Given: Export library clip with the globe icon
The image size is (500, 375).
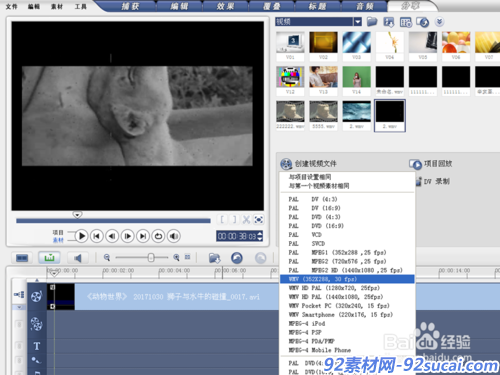Looking at the screenshot, I should tap(423, 22).
